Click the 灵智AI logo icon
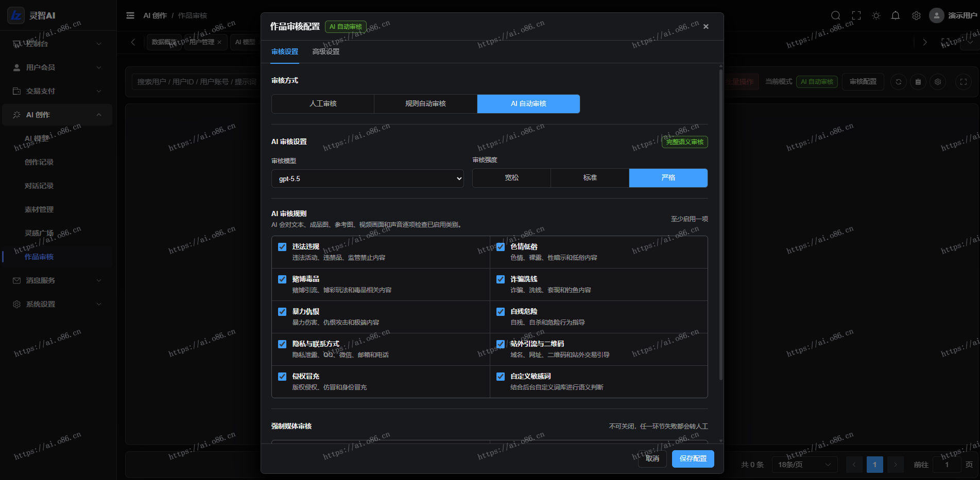980x480 pixels. click(16, 15)
